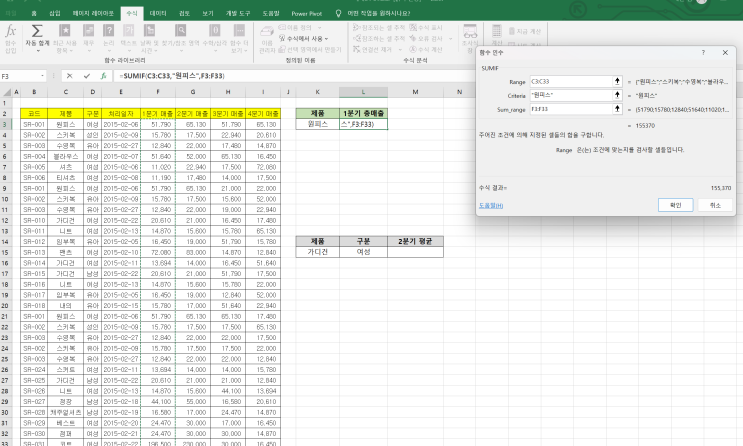Select column header L

point(363,92)
